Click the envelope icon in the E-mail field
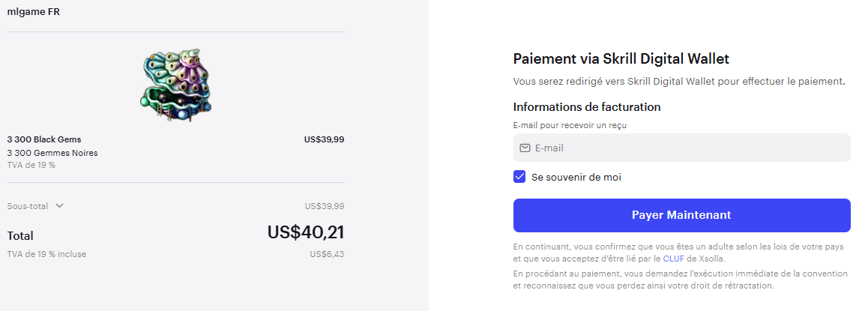This screenshot has height=311, width=868. tap(525, 148)
